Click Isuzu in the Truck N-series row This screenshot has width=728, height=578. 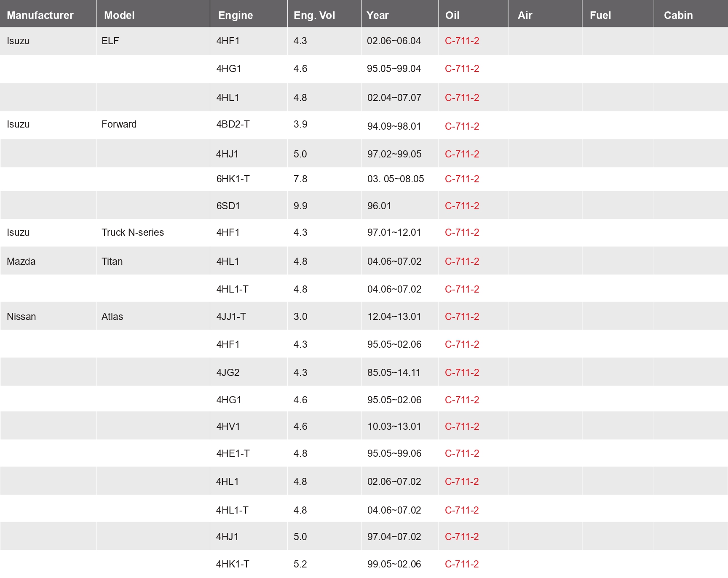point(18,232)
